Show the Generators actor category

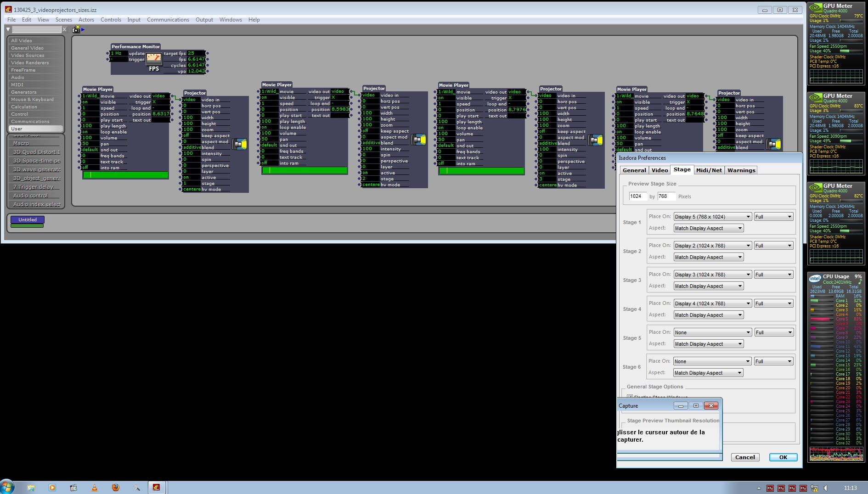tap(35, 92)
